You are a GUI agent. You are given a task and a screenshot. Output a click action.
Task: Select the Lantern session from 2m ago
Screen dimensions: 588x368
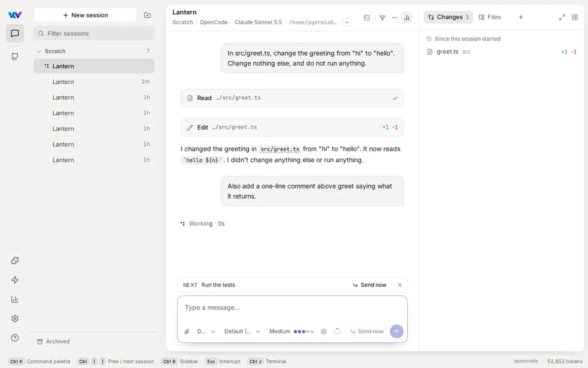click(x=94, y=82)
